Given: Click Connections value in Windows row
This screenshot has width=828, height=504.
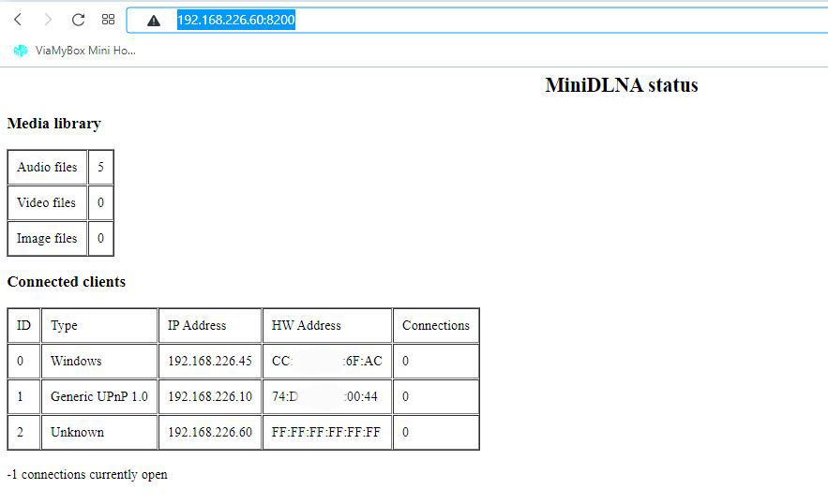Looking at the screenshot, I should coord(436,361).
